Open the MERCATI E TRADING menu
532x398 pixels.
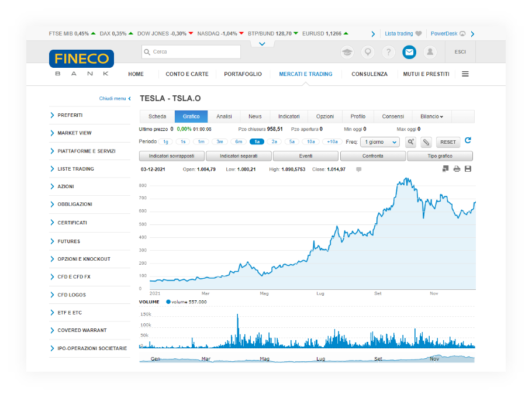[x=306, y=74]
